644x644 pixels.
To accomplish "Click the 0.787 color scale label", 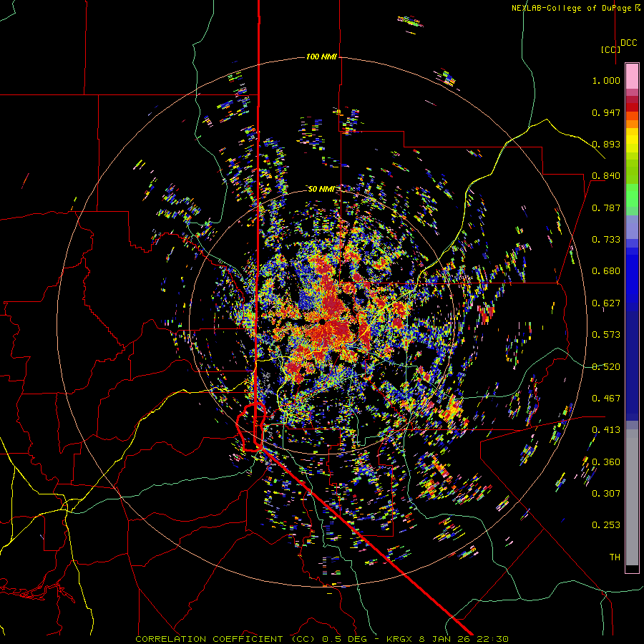I will point(606,208).
